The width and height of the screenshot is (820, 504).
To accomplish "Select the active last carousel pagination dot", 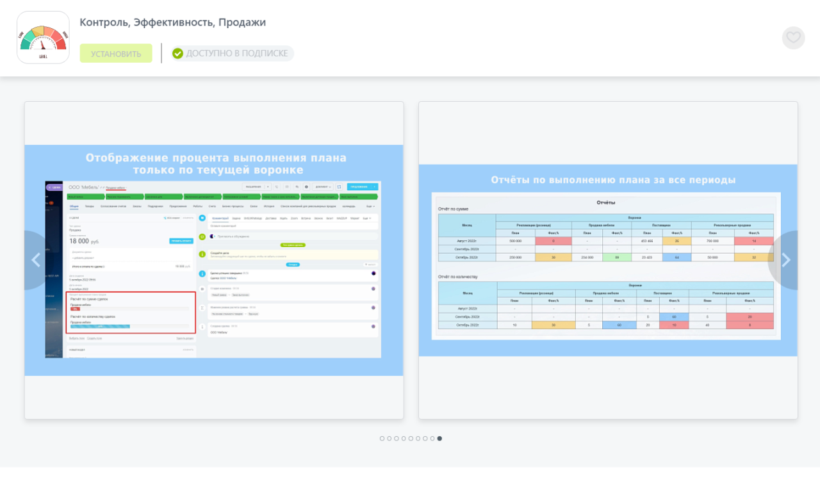I will click(x=439, y=439).
